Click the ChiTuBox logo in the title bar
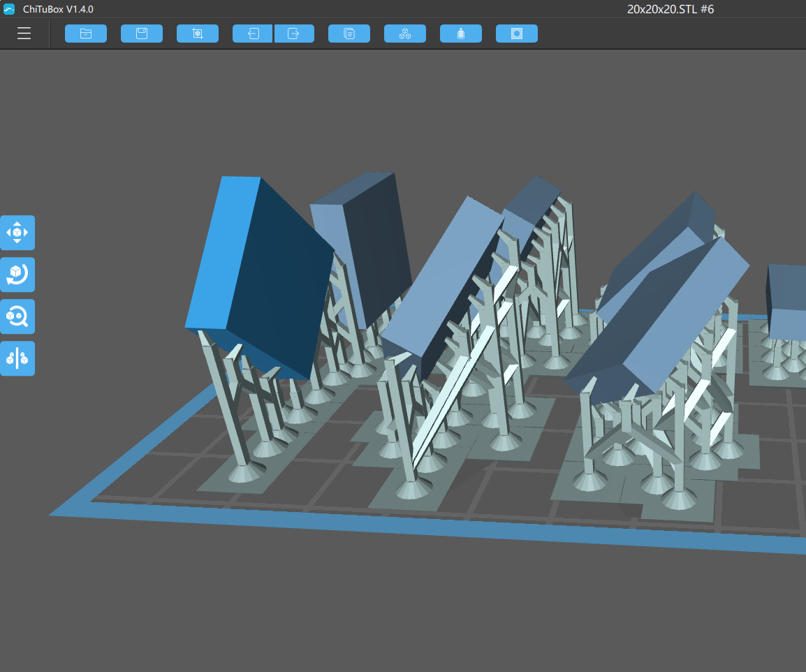The image size is (806, 672). pyautogui.click(x=9, y=9)
